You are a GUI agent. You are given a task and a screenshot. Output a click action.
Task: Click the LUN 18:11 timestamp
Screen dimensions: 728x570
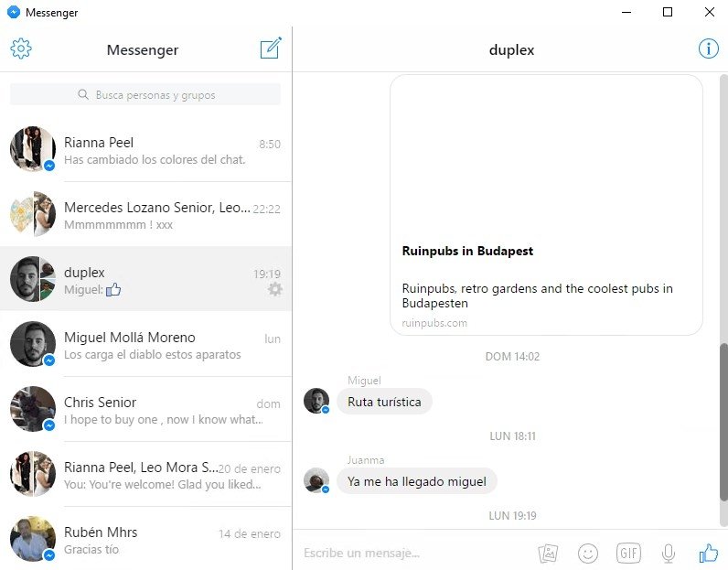click(x=512, y=436)
